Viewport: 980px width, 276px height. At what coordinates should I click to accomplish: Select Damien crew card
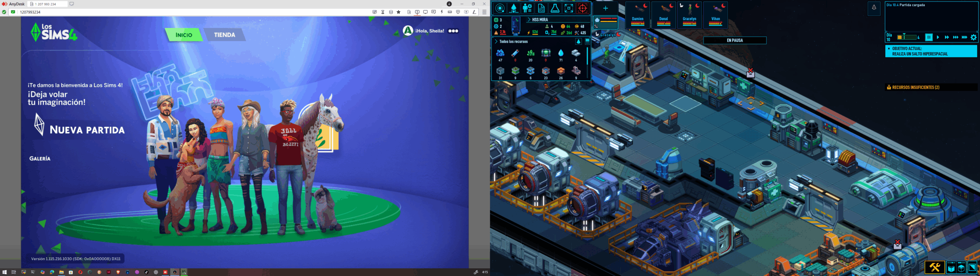(x=638, y=15)
